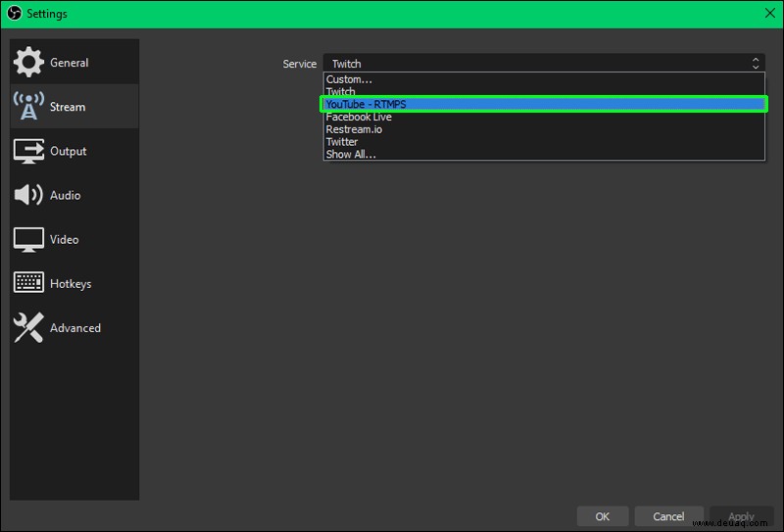Select the Stream antenna icon
The image size is (784, 532).
(x=28, y=106)
